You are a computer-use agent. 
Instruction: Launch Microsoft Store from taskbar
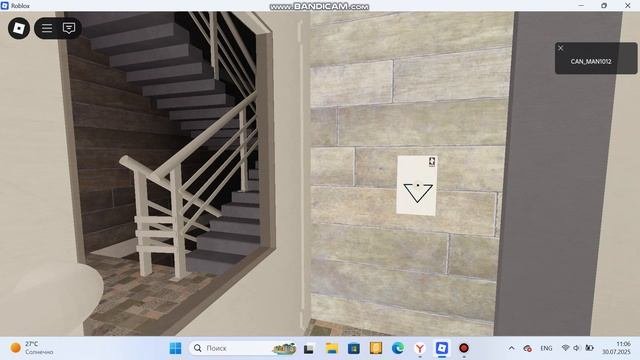(354, 348)
